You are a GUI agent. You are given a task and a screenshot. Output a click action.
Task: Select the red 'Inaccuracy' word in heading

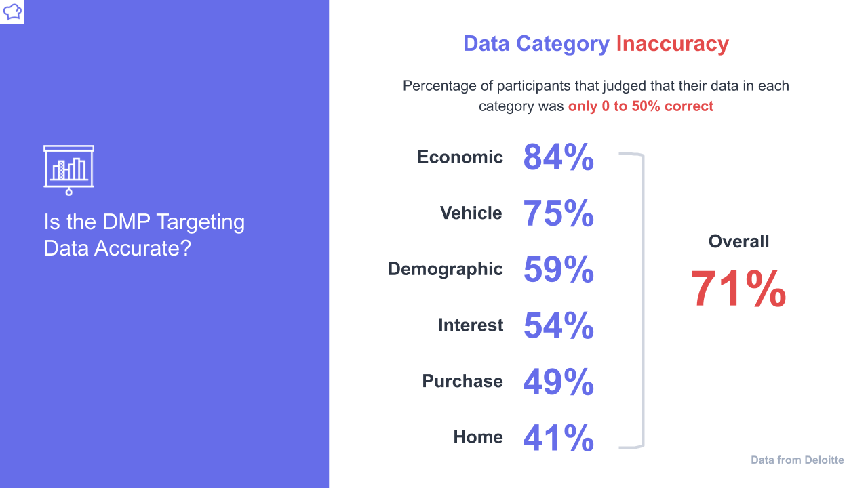(672, 44)
